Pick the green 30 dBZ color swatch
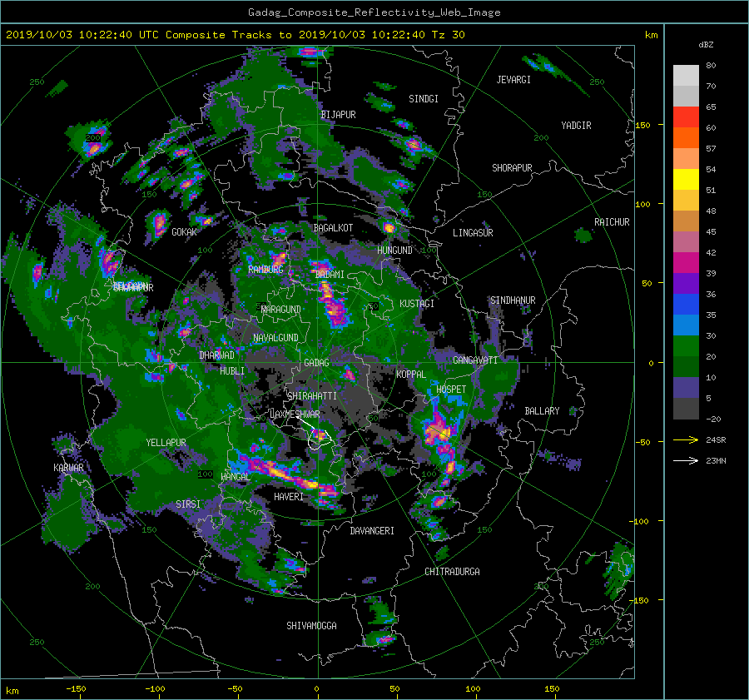 [686, 345]
